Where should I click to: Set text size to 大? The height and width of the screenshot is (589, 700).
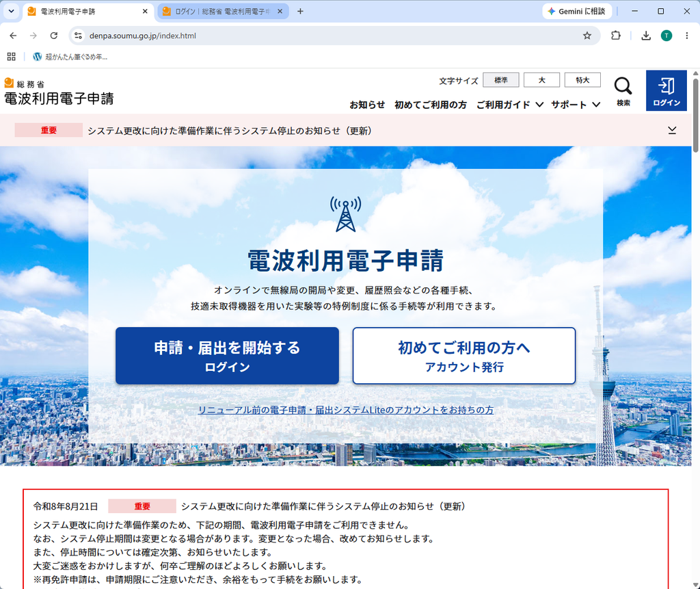[x=541, y=80]
